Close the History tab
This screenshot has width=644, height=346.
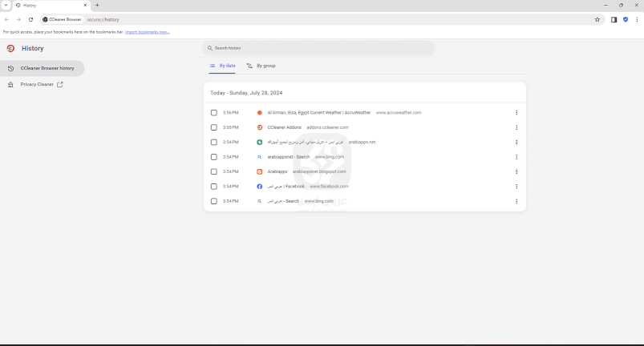pos(86,6)
